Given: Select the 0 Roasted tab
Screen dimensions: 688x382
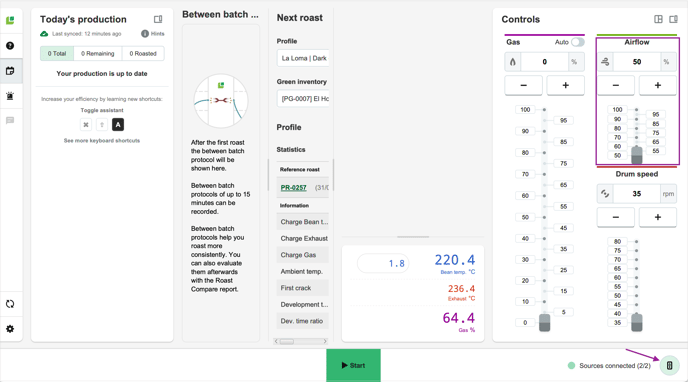Looking at the screenshot, I should [x=143, y=54].
